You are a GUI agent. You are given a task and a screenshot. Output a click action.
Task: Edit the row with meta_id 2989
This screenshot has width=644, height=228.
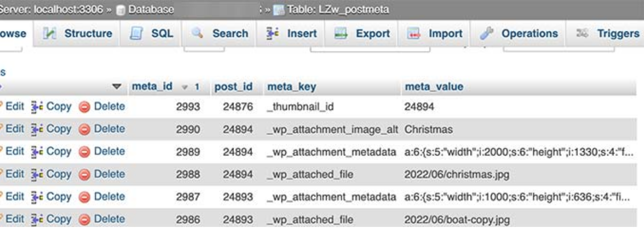(14, 152)
